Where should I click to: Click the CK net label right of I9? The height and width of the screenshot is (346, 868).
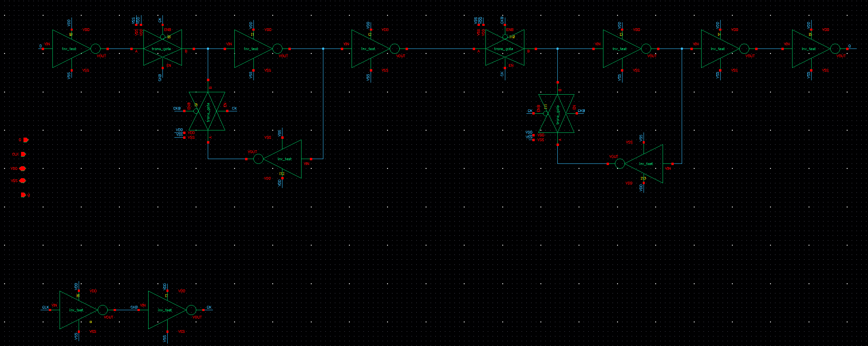pos(234,109)
